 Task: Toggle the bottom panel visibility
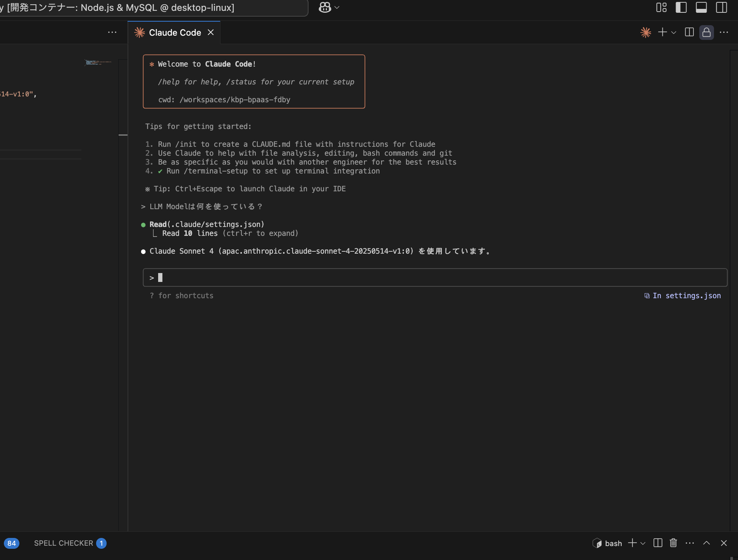701,7
